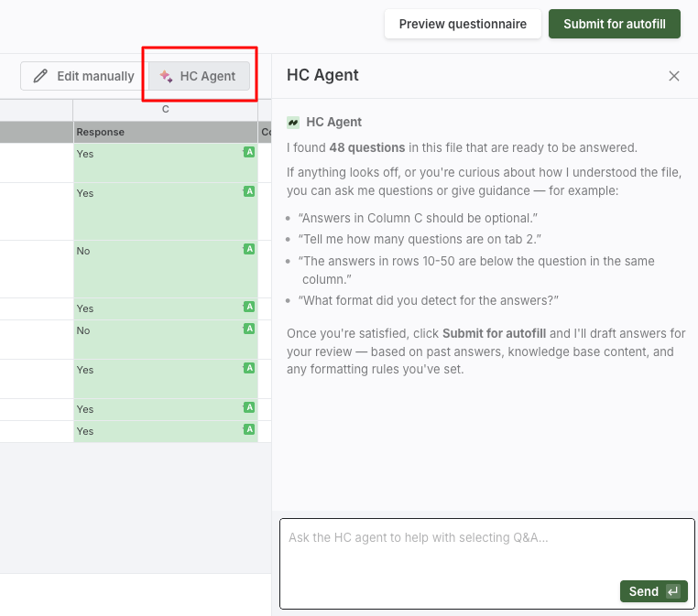
Task: Select the first No response cell
Action: [x=166, y=269]
